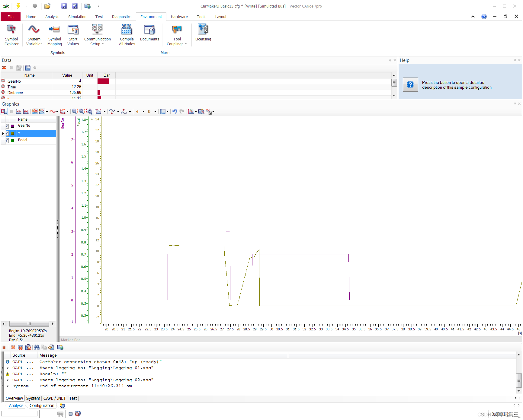Screen dimensions: 523x420
Task: Select the Distance row in Data
Action: [x=196, y=93]
